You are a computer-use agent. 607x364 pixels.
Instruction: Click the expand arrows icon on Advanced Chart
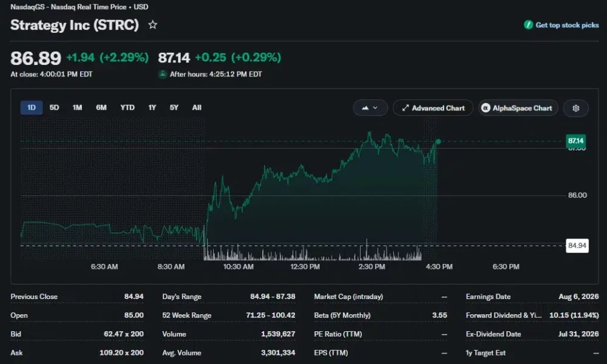tap(405, 109)
